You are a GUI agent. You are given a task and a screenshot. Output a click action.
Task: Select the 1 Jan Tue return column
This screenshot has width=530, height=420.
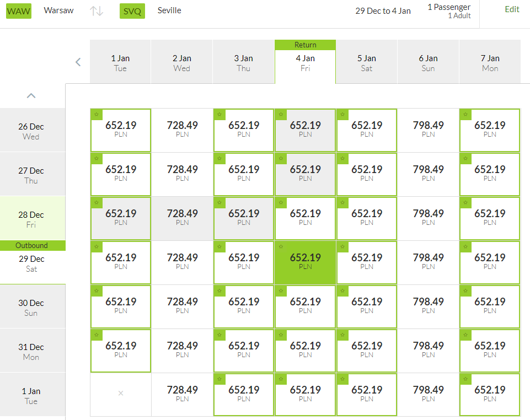pos(120,62)
